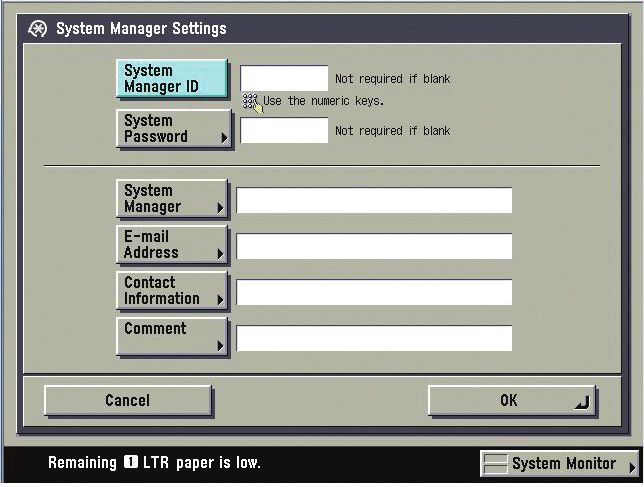Click the arrow on Comment button
The width and height of the screenshot is (644, 487).
point(220,346)
